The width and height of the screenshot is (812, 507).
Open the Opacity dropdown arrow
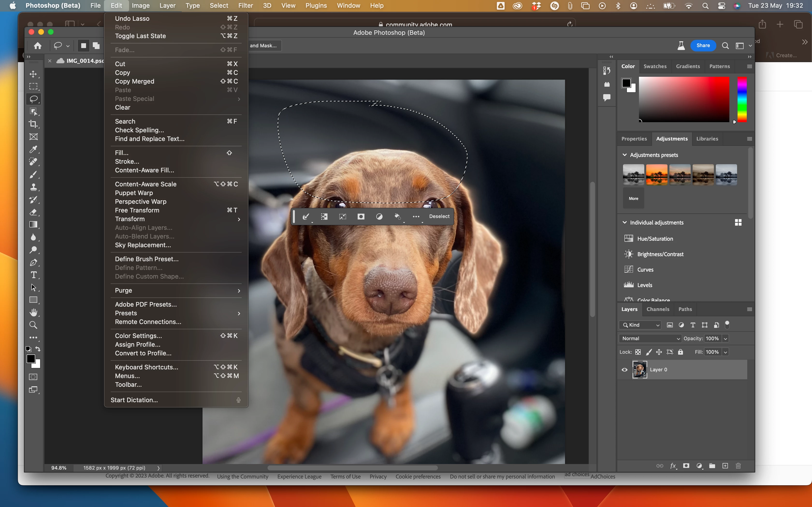(725, 338)
